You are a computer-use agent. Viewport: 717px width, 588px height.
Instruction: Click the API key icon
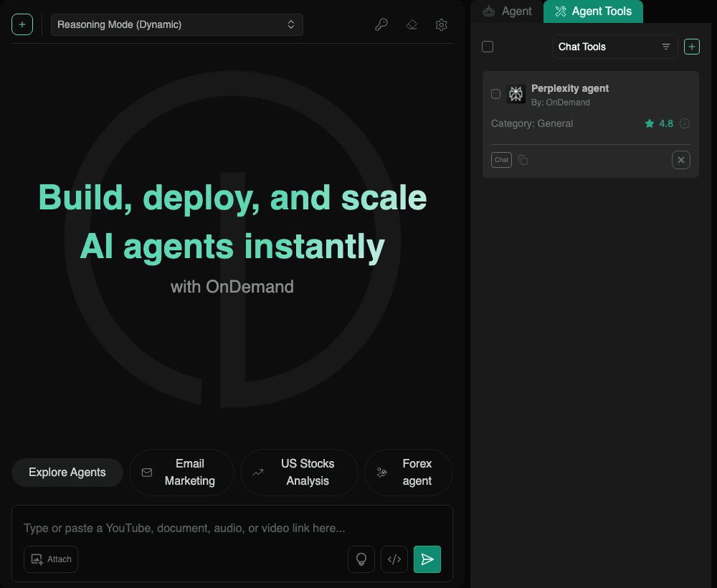point(381,24)
